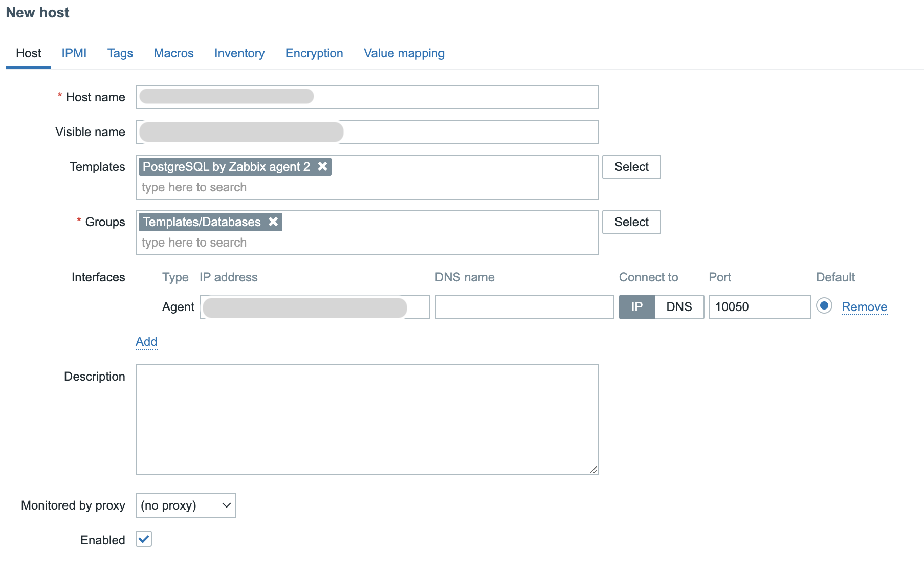Remove the Templates/Databases group tag
This screenshot has height=573, width=924.
[273, 222]
